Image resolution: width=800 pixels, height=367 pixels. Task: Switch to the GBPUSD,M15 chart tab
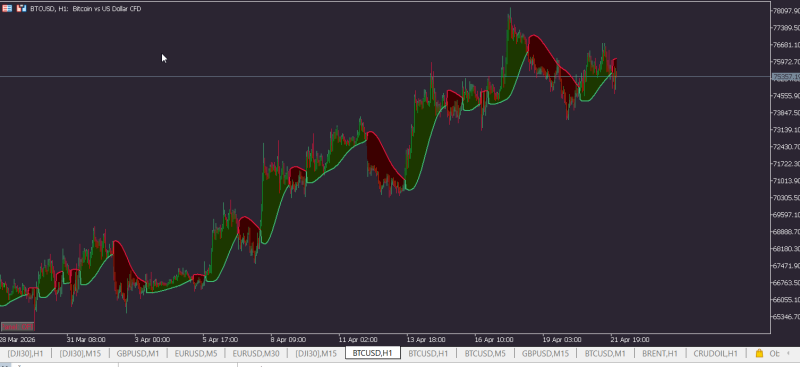[545, 353]
